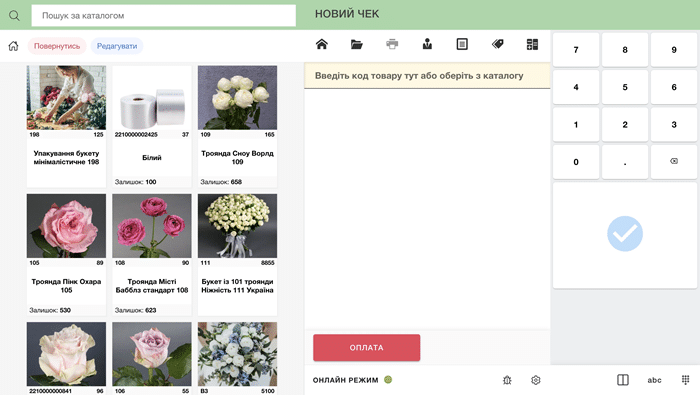Click the red 'ОПЛАТА' payment button
700x395 pixels.
click(x=367, y=348)
